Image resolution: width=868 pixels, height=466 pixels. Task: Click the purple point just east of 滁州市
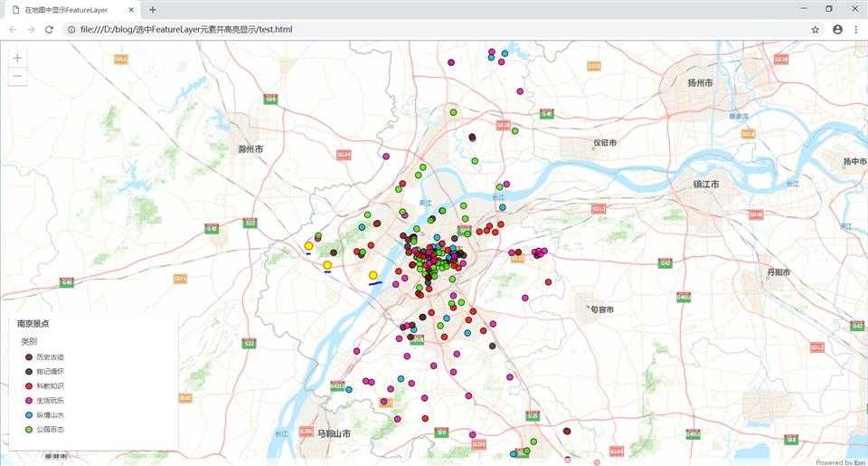coord(386,157)
